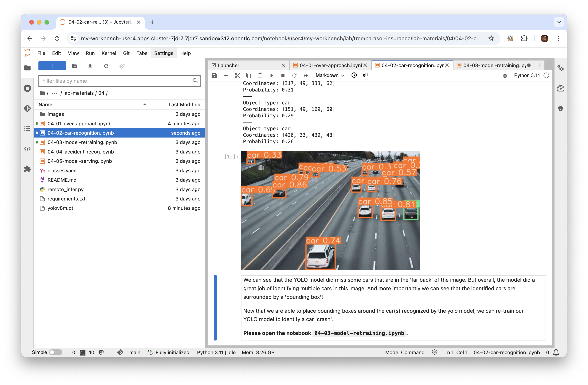Viewport: 588px width, 385px height.
Task: Click the blue New Launcher button
Action: (x=52, y=66)
